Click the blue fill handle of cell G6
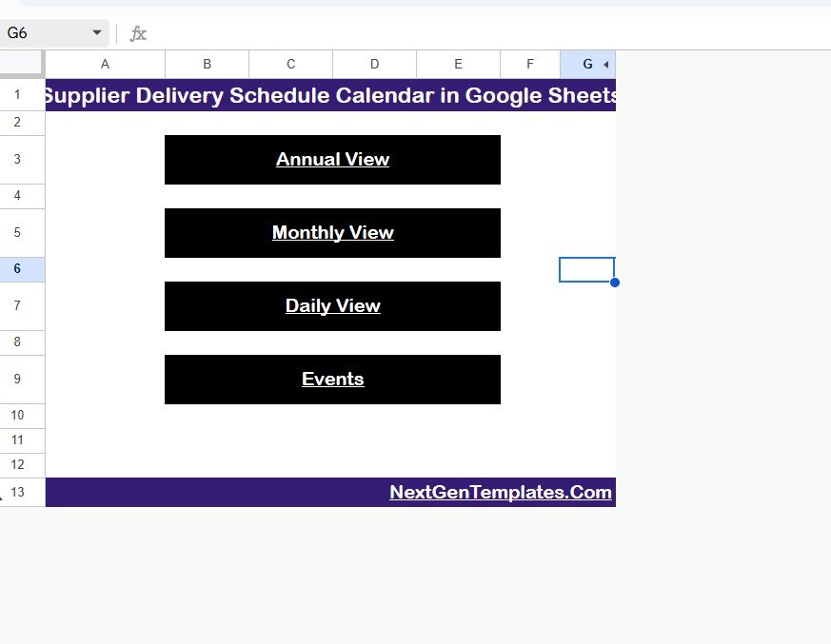831x644 pixels. coord(615,283)
